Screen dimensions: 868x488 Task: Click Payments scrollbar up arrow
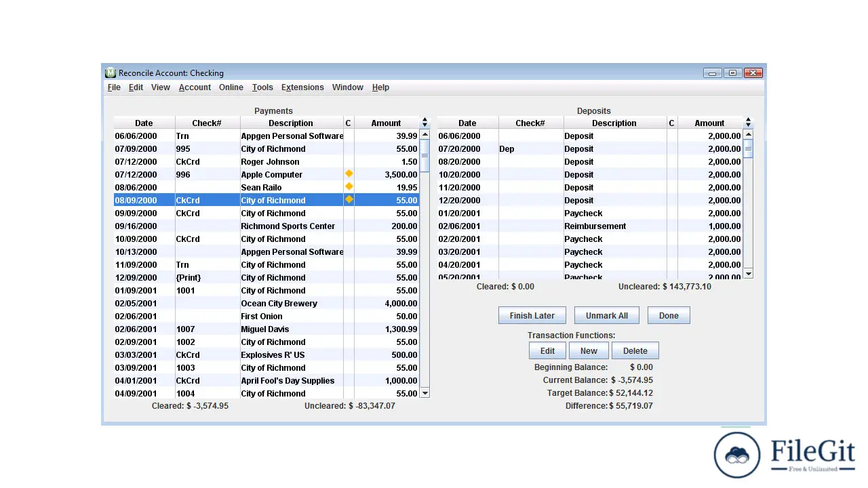(x=425, y=135)
